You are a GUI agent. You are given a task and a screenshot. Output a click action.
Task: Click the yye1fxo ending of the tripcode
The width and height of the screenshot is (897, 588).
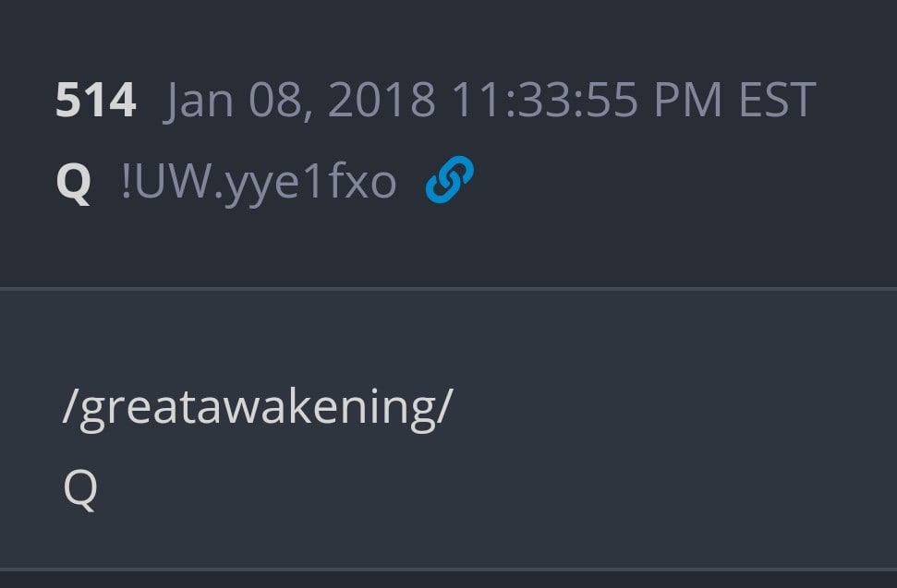(312, 182)
